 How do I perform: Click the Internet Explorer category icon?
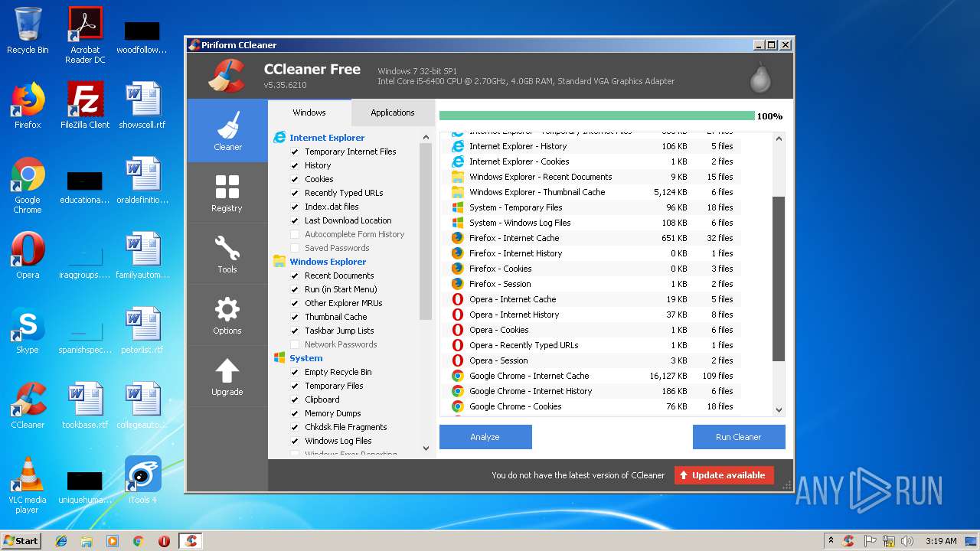[279, 138]
